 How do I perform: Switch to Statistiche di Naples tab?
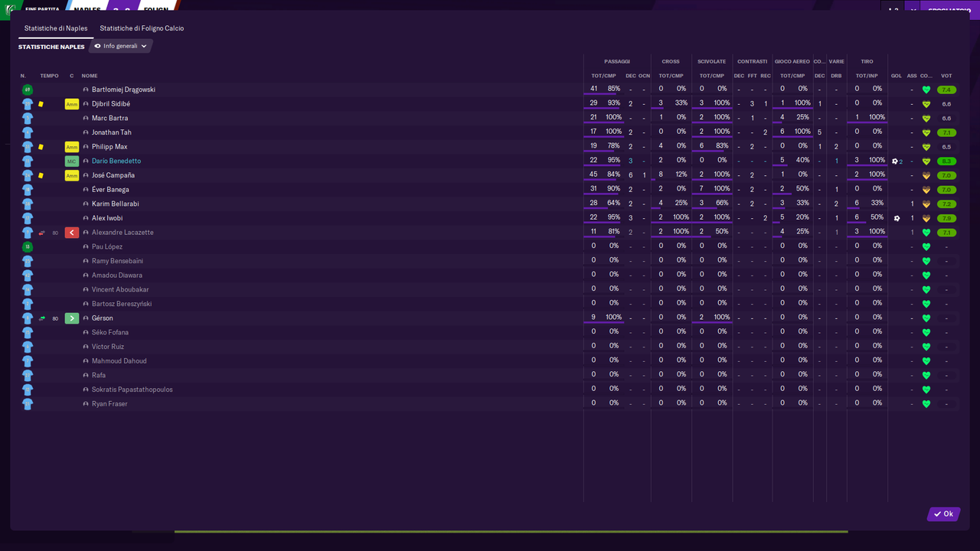(x=56, y=28)
